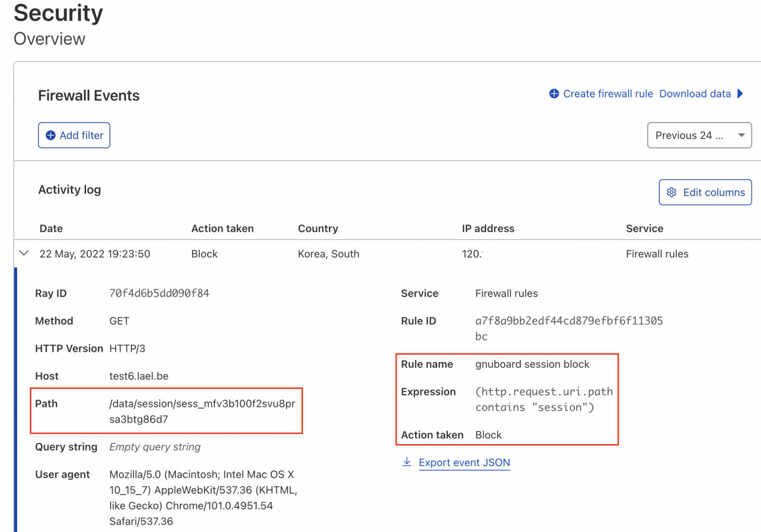Click the Date column header
The image size is (761, 532).
(51, 229)
